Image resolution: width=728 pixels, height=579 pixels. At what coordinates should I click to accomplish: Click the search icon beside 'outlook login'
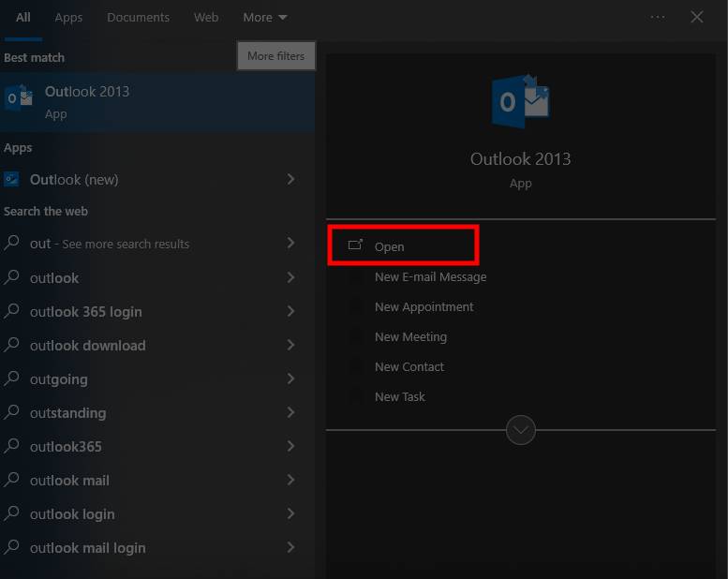[11, 513]
